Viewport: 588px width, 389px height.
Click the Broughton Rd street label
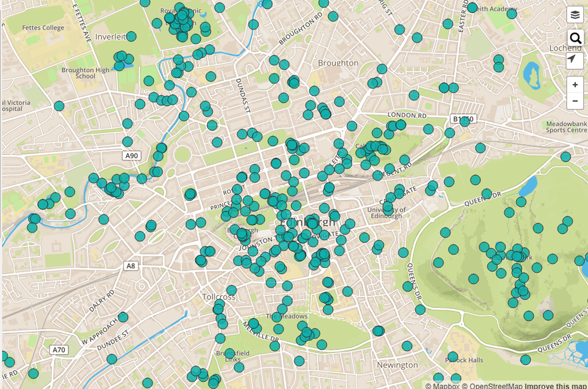[x=300, y=29]
